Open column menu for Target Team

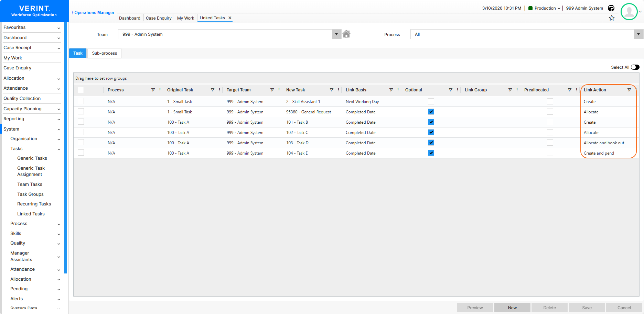click(279, 90)
